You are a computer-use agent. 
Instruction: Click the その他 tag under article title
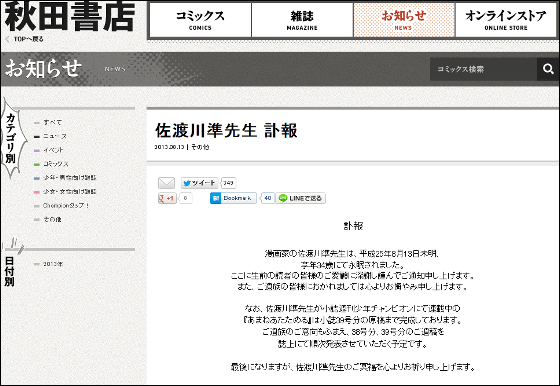click(200, 147)
